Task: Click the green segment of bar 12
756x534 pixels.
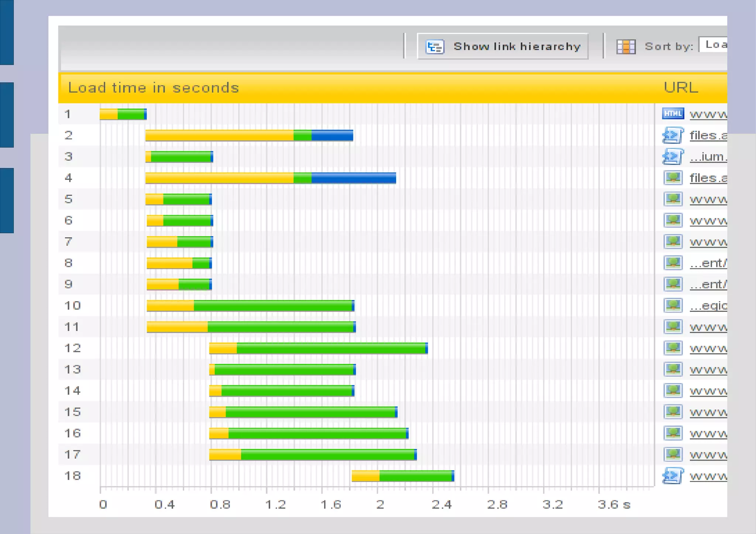Action: point(330,348)
